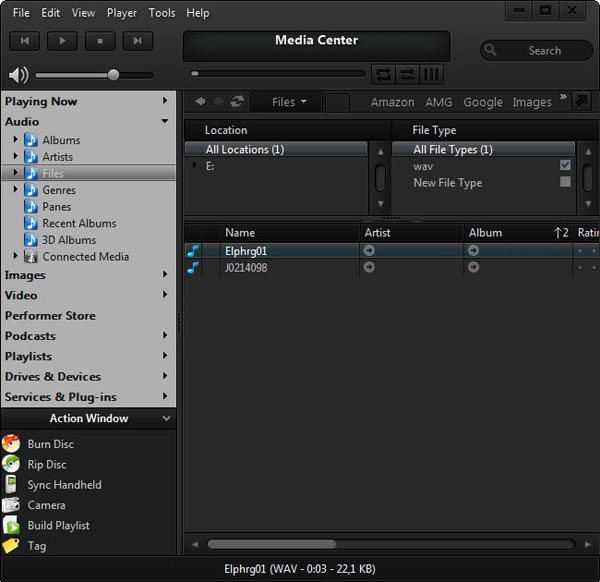The height and width of the screenshot is (582, 600).
Task: Open the Amazon link
Action: click(392, 102)
